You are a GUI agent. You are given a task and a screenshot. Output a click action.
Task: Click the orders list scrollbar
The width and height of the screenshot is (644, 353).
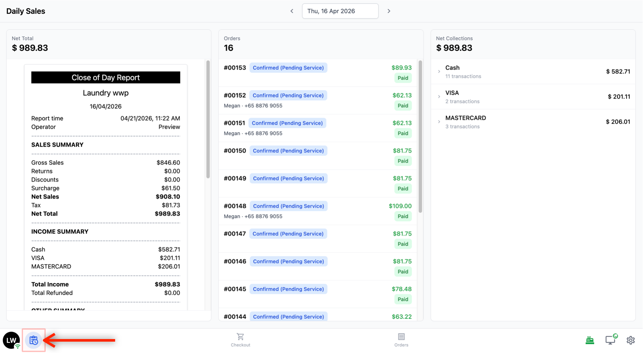(x=420, y=136)
